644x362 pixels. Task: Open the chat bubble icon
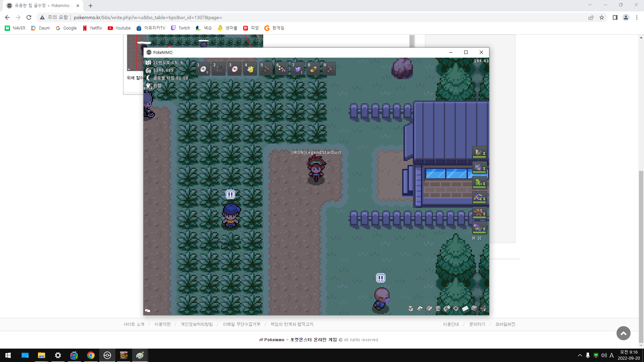[148, 311]
